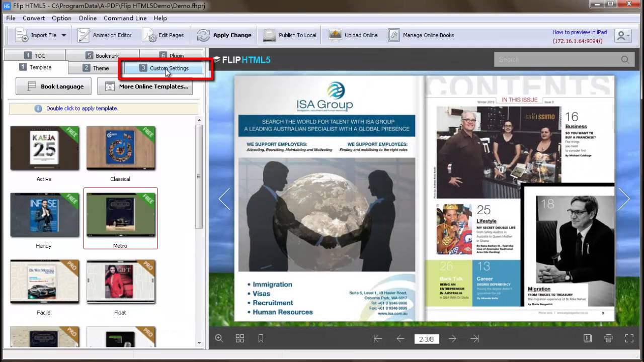644x362 pixels.
Task: Select the Active template thumbnail
Action: pyautogui.click(x=44, y=148)
